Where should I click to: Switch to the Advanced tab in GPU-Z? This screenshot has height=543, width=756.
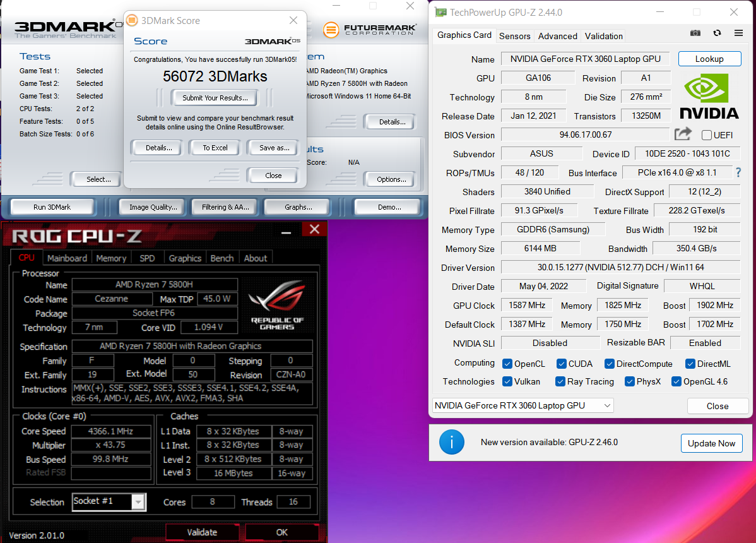557,36
